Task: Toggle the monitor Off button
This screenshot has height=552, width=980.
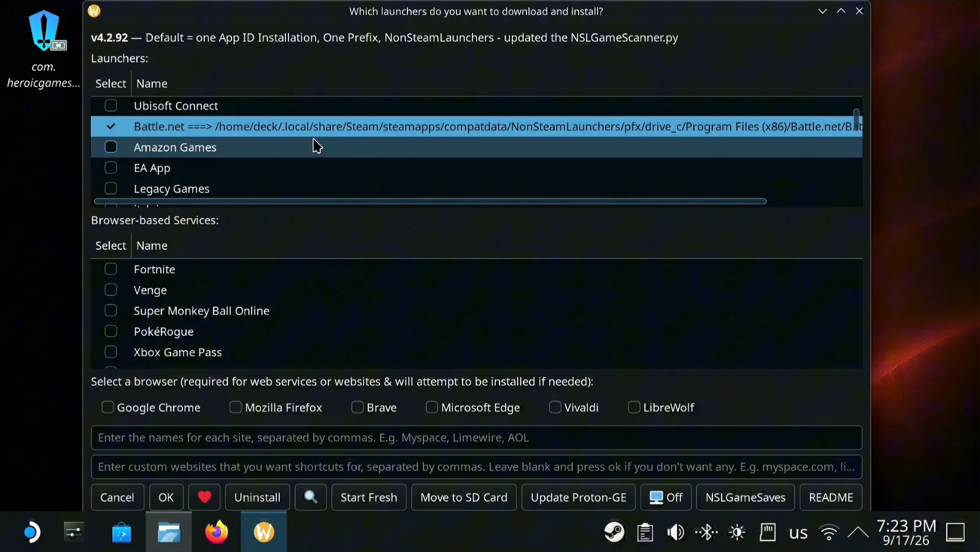Action: click(666, 497)
